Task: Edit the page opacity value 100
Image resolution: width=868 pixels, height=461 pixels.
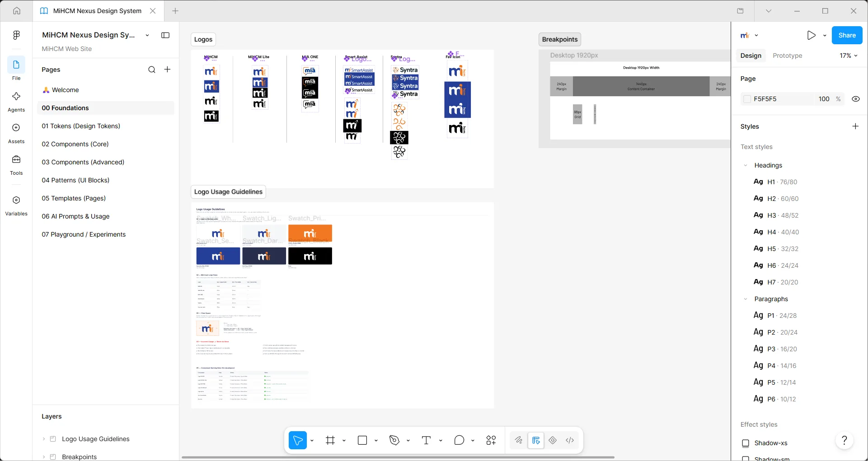Action: point(824,99)
